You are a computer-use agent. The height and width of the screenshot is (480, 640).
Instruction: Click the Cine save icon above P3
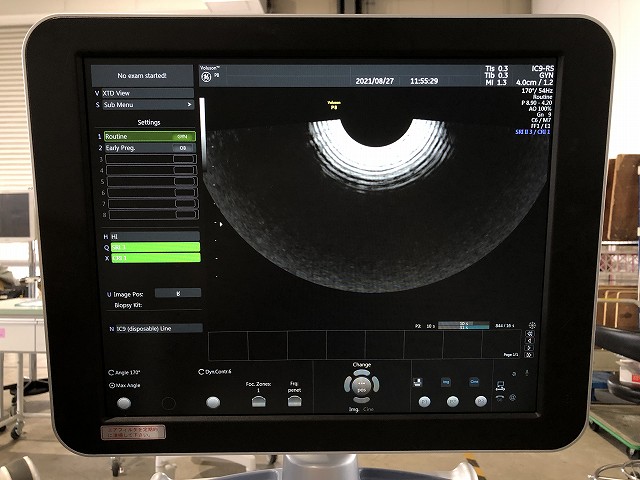click(474, 382)
